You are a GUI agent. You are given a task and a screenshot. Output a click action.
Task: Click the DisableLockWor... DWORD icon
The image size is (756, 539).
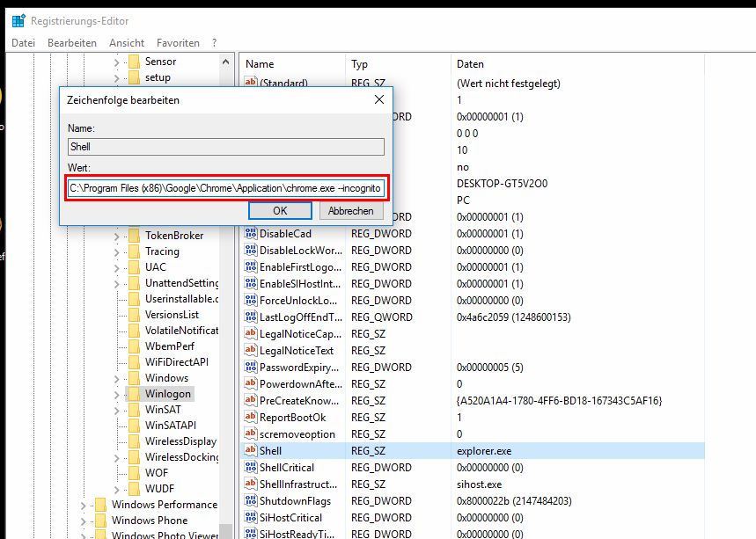coord(250,250)
